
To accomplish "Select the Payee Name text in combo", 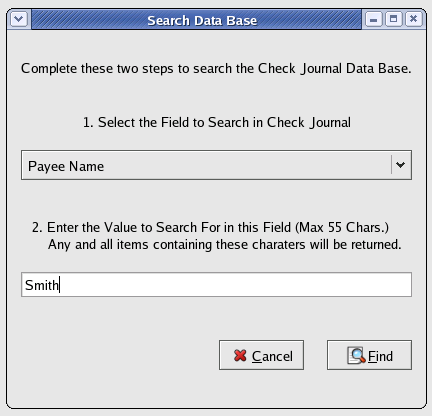I will coord(66,166).
